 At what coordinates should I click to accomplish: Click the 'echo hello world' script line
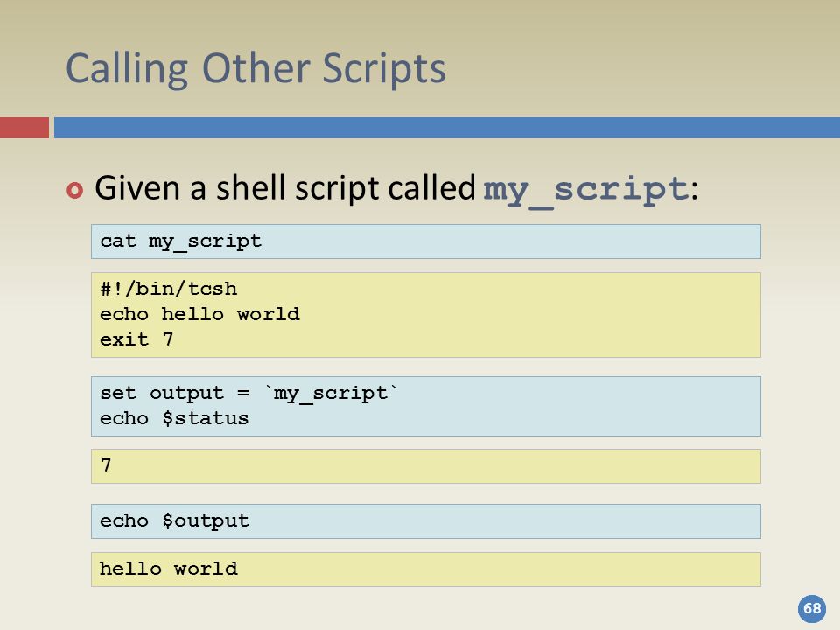[199, 314]
